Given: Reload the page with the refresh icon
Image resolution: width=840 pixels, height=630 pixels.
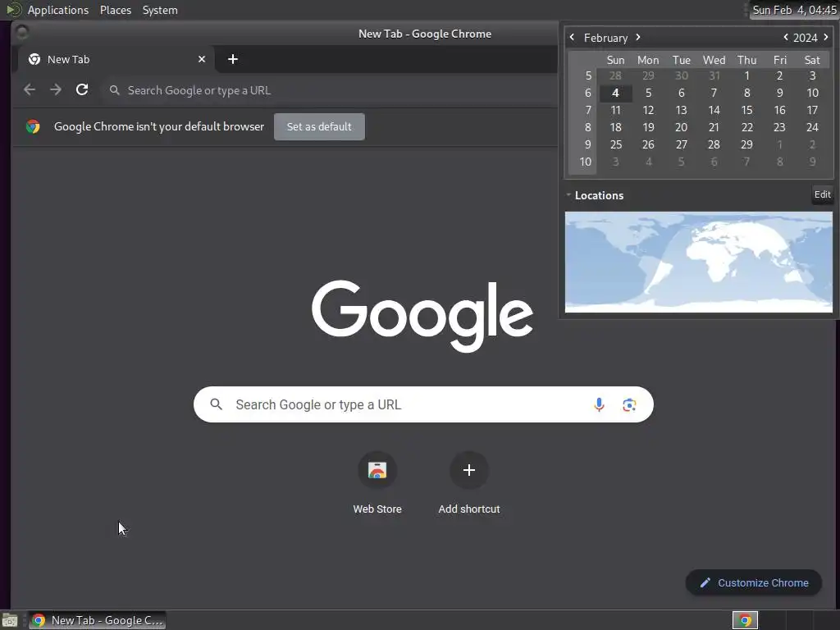Looking at the screenshot, I should 82,89.
